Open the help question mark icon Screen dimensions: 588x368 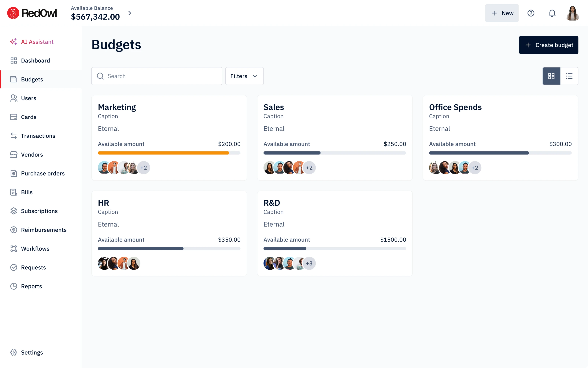[531, 13]
